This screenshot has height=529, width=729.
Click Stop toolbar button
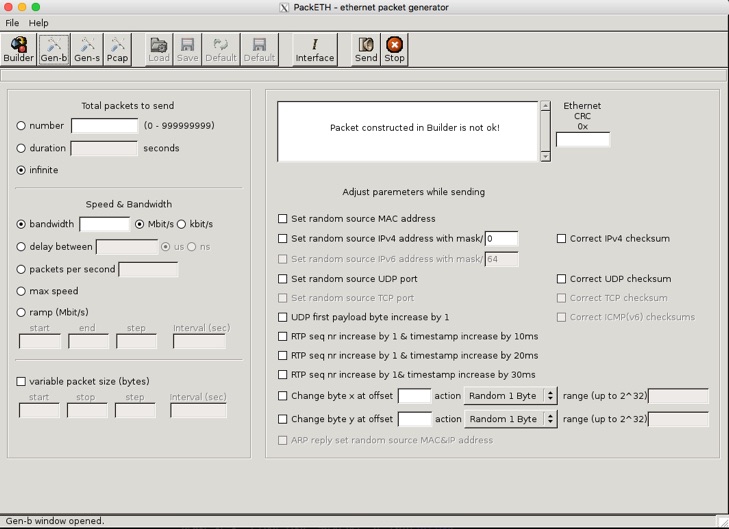tap(394, 50)
